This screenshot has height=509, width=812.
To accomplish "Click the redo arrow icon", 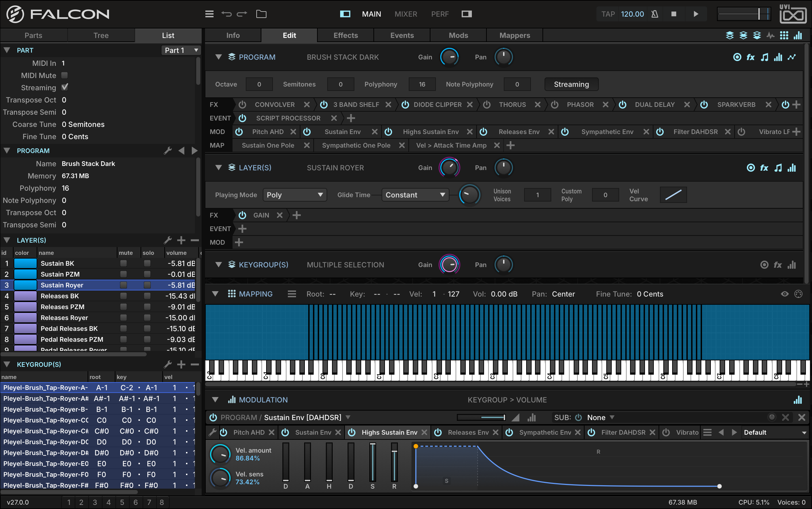I will point(242,14).
